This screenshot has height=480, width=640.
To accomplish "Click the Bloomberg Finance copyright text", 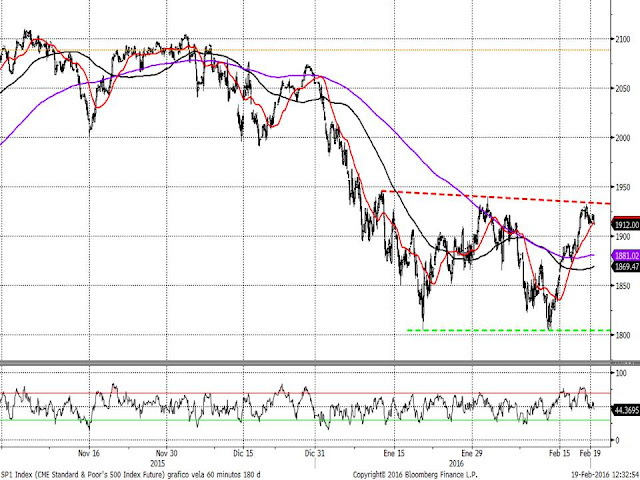I will 415,475.
